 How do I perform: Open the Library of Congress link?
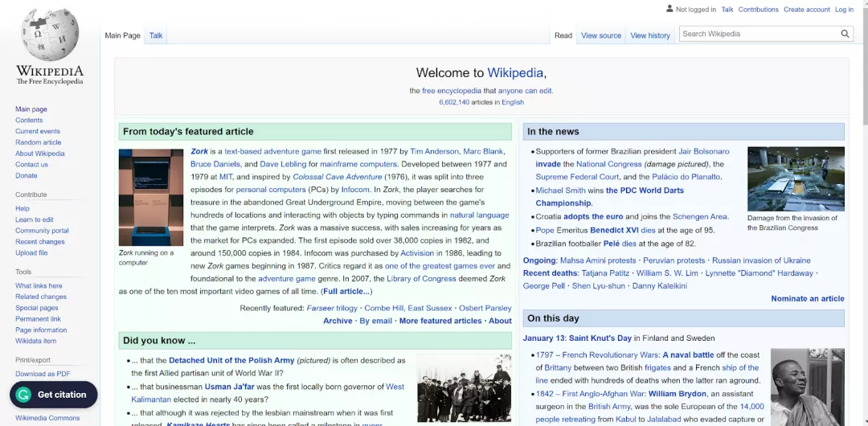[x=421, y=279]
